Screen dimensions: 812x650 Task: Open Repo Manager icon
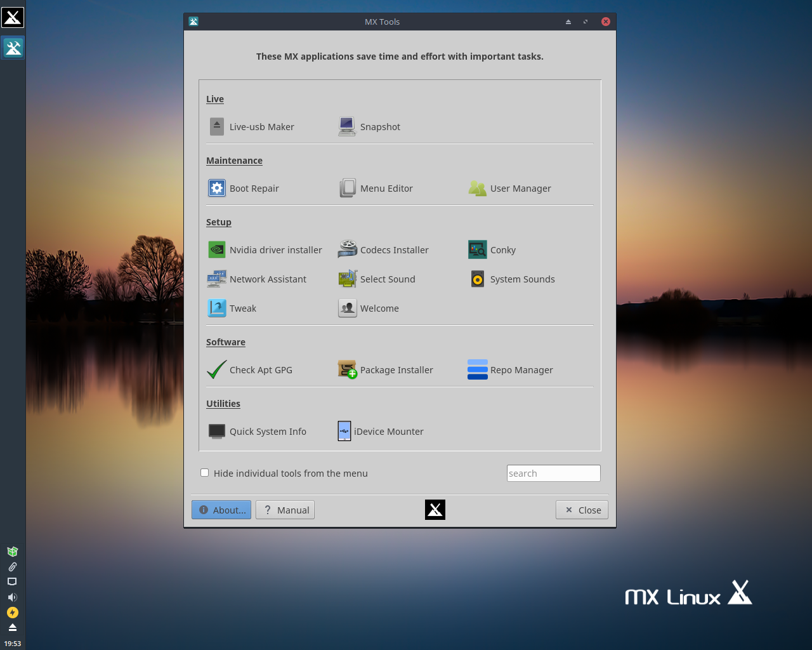[x=478, y=370]
